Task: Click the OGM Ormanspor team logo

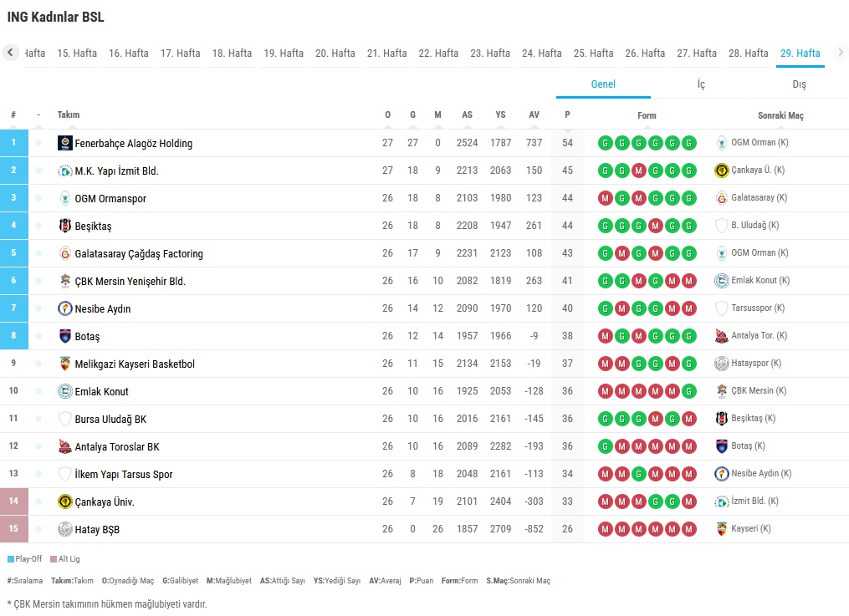Action: 65,198
